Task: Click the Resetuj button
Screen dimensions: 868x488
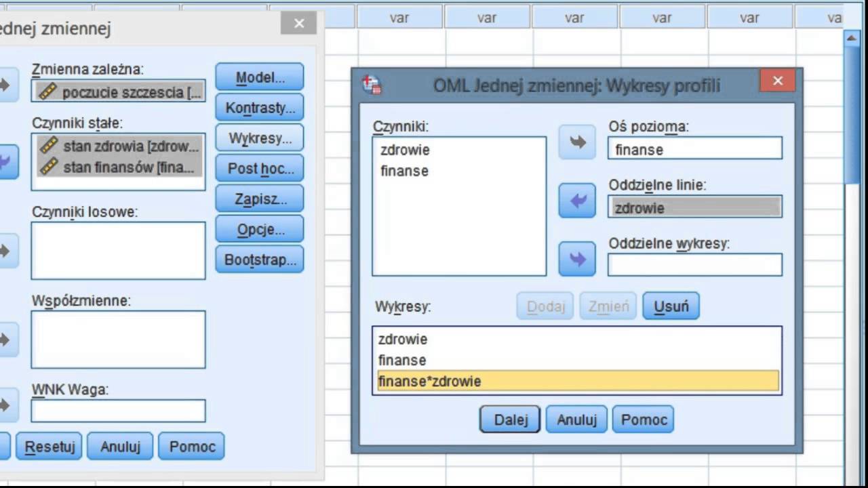Action: click(x=49, y=447)
